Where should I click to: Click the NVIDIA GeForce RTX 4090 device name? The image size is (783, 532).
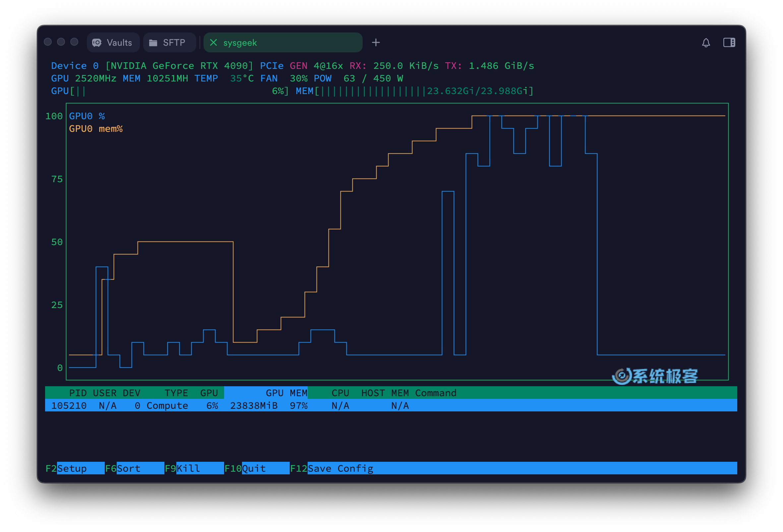pos(179,66)
